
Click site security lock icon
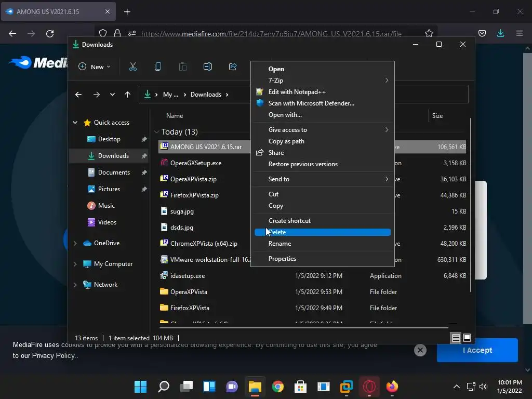(x=117, y=33)
